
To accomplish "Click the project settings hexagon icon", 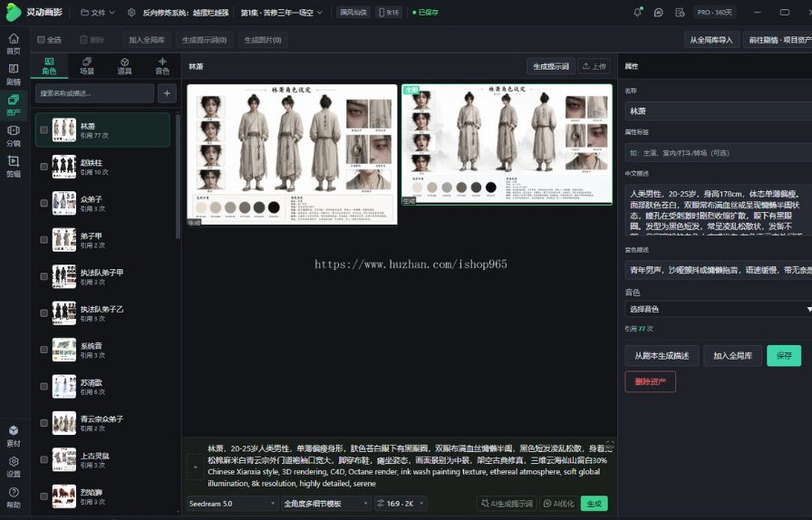I will click(131, 13).
